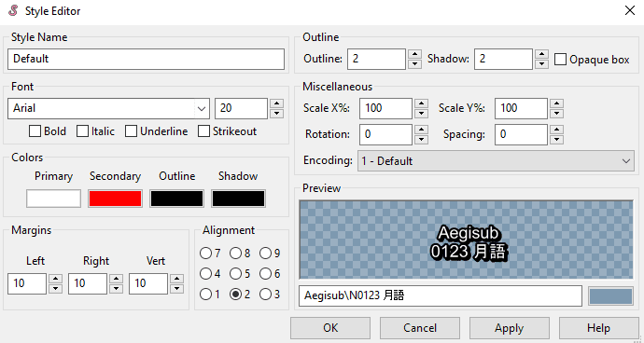Screen dimensions: 644x343
Task: Change the preview background color swatch
Action: click(x=610, y=296)
